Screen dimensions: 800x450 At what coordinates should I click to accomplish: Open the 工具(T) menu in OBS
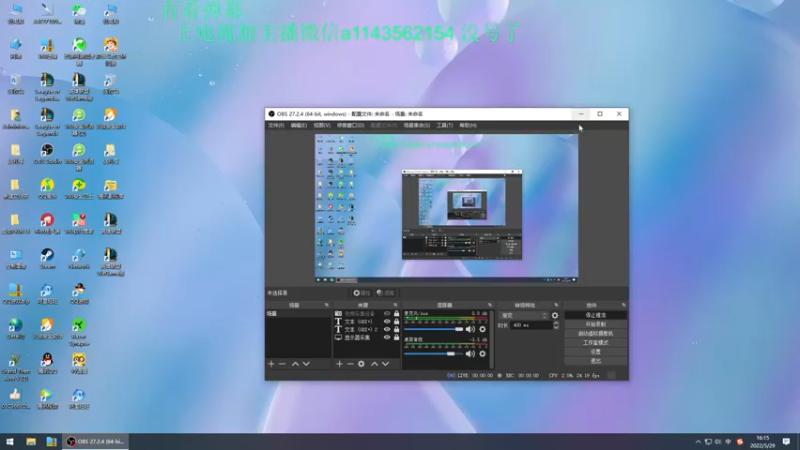[445, 126]
